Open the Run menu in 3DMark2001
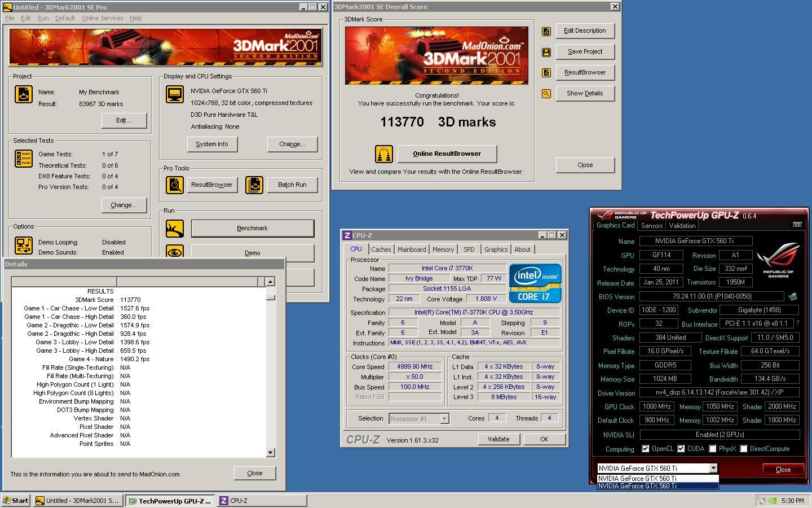The image size is (812, 508). coord(43,18)
